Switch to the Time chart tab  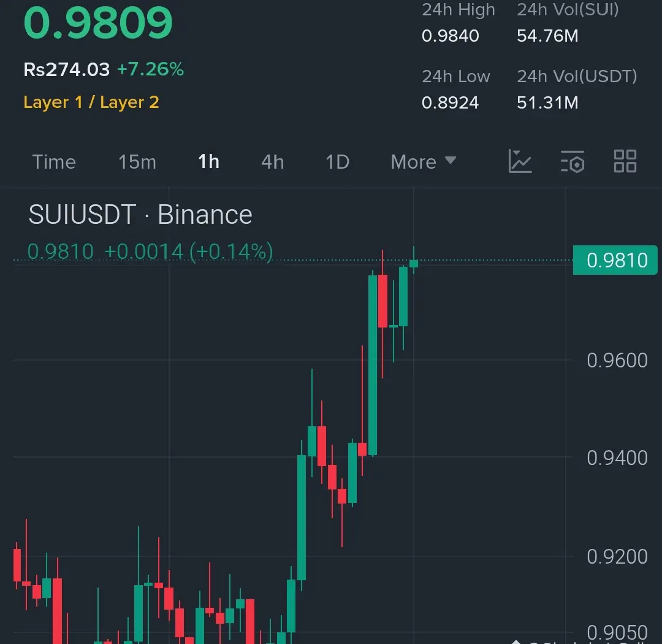click(x=54, y=162)
